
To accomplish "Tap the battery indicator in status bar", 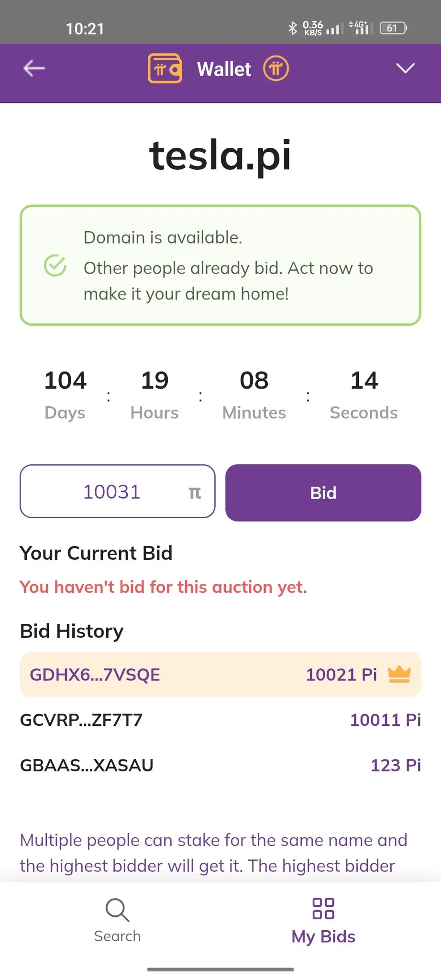I will [393, 28].
